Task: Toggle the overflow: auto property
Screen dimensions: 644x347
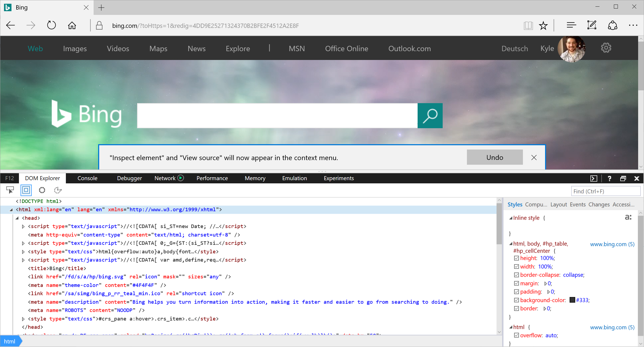Action: (517, 335)
